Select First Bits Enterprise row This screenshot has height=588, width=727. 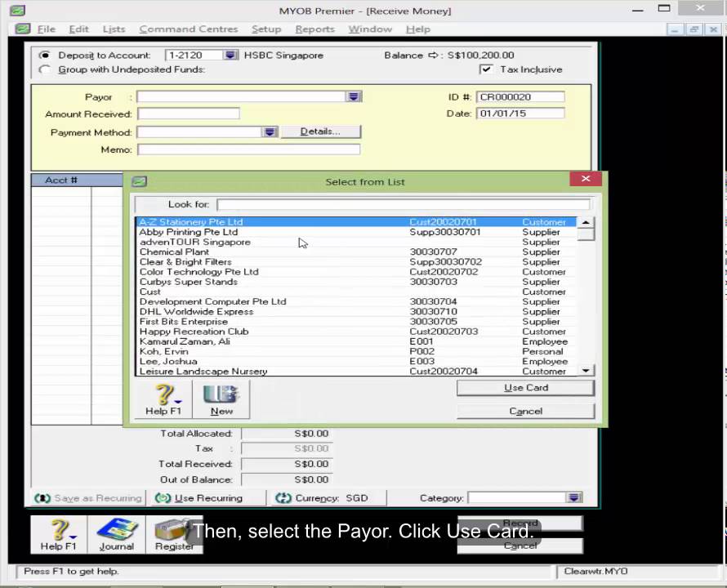[x=356, y=322]
